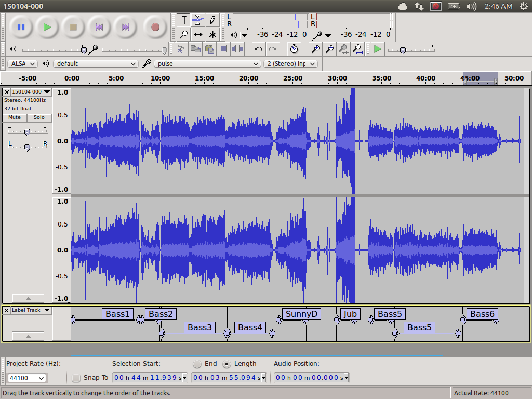The image size is (532, 399).
Task: Click the Zoom In magnifier button
Action: [315, 49]
